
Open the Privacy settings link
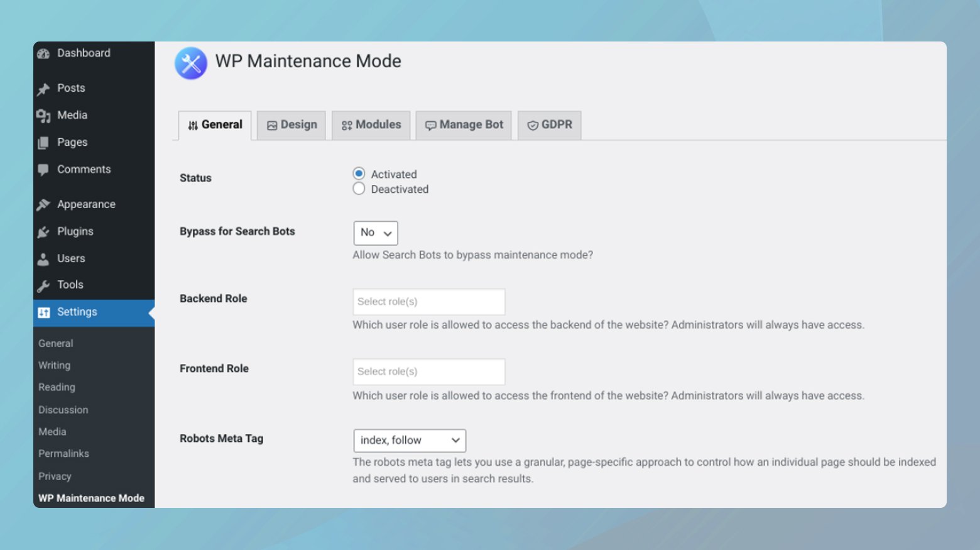coord(55,476)
